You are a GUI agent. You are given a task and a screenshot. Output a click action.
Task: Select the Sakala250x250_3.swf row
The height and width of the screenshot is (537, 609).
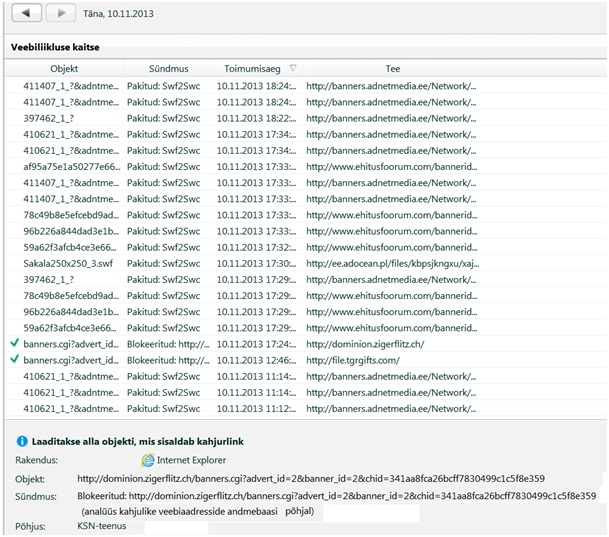70,263
